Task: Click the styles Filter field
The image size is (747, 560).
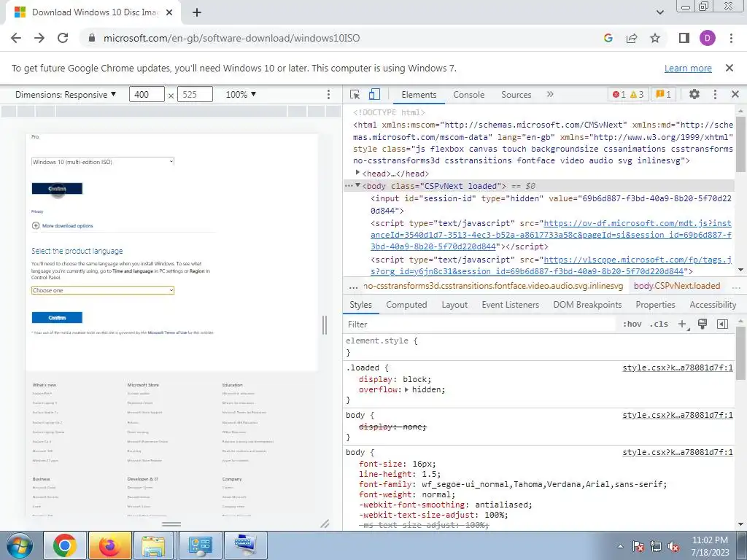Action: pyautogui.click(x=480, y=324)
